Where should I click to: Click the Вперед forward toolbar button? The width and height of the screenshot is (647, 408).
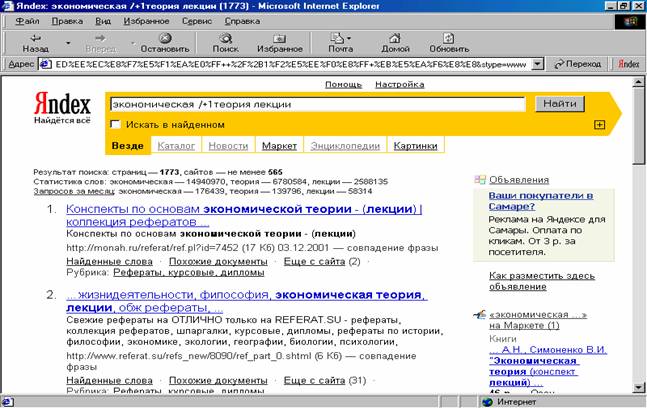[100, 43]
